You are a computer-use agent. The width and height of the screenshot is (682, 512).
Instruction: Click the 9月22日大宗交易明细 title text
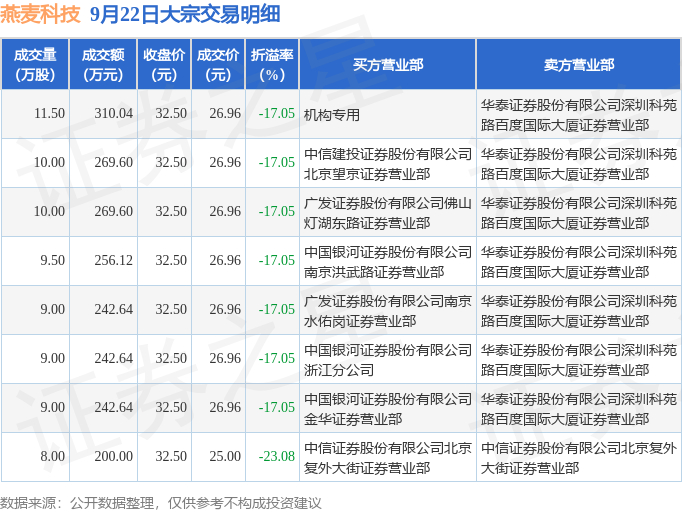point(185,14)
